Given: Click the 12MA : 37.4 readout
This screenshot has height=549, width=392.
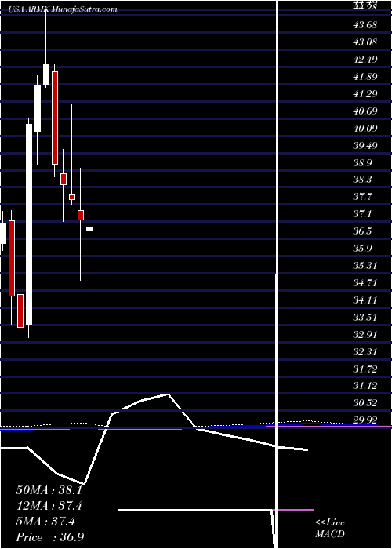Looking at the screenshot, I should pos(50,506).
